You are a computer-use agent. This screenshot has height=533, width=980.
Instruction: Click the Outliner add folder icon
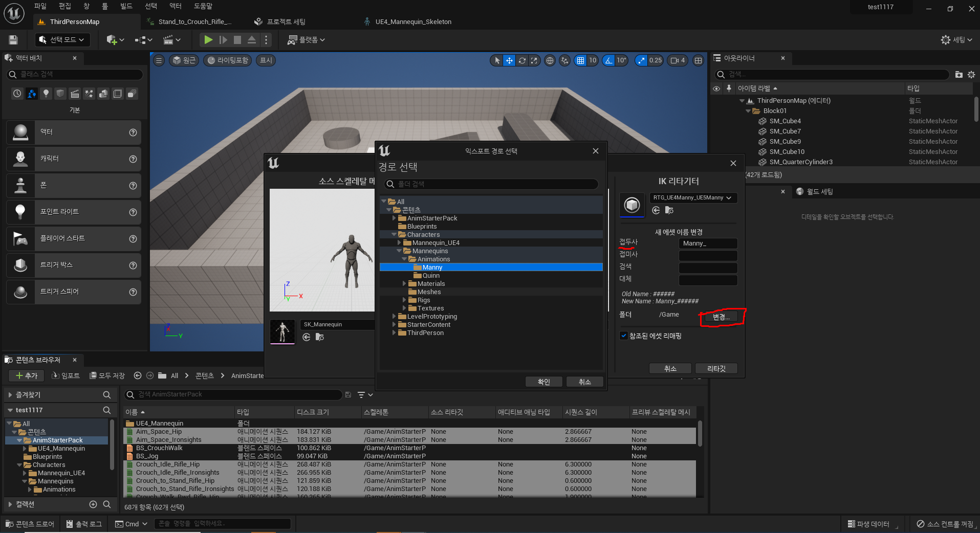click(x=959, y=75)
